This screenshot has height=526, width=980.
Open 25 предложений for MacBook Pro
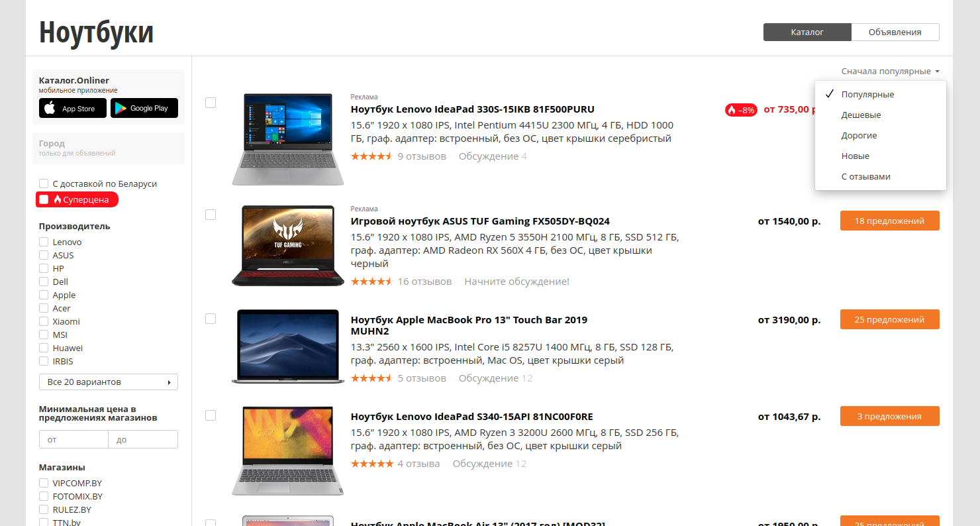(x=889, y=319)
